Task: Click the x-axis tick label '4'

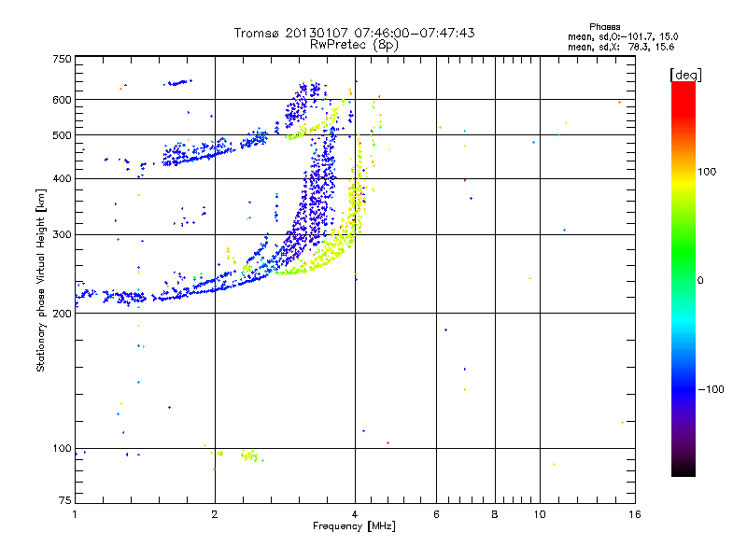Action: click(x=355, y=514)
